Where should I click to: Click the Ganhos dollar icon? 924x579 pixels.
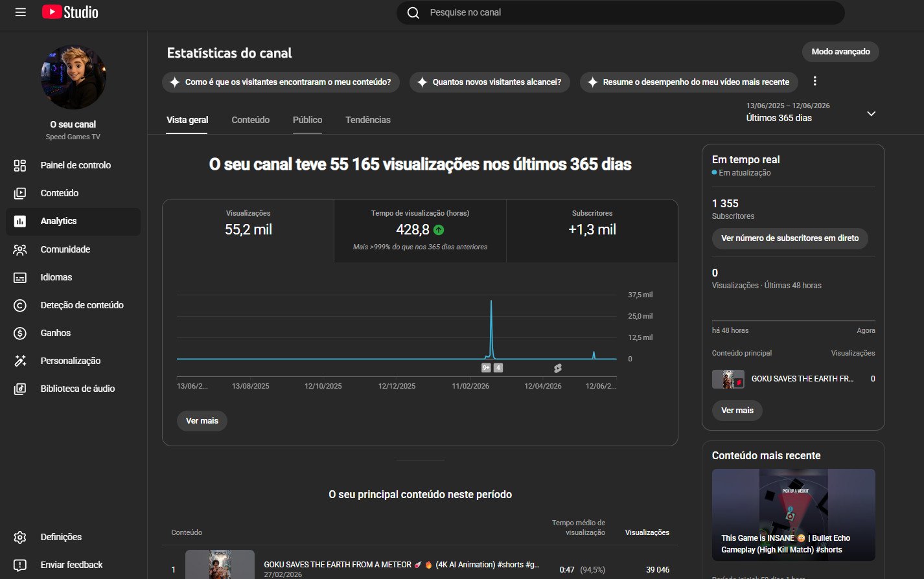click(x=20, y=333)
